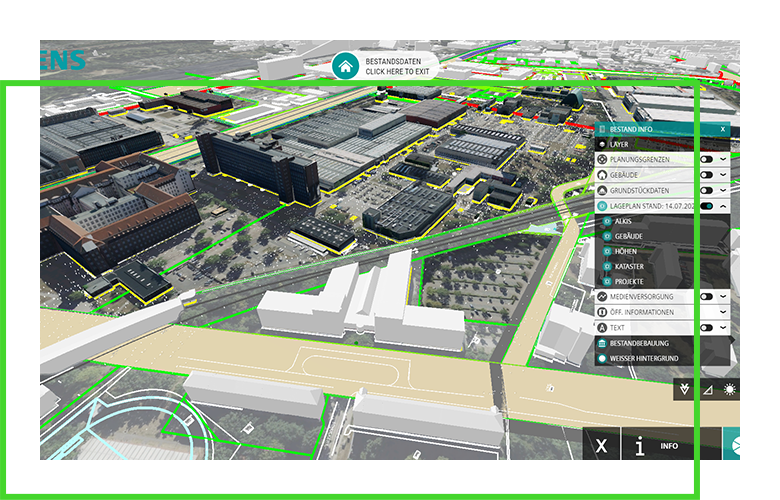Select the Bestandbebauung option label
Image resolution: width=780 pixels, height=500 pixels.
point(639,343)
